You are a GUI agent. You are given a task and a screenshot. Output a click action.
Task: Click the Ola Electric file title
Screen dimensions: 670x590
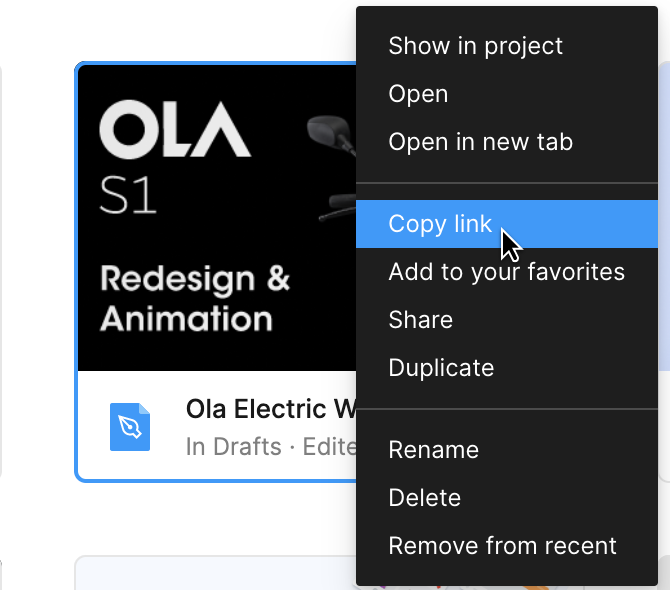pos(271,409)
